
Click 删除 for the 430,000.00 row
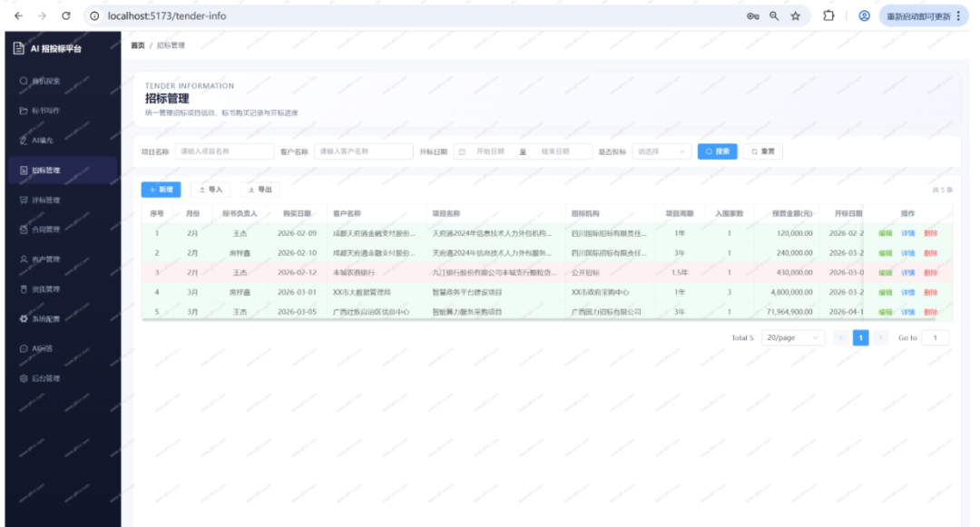point(930,273)
